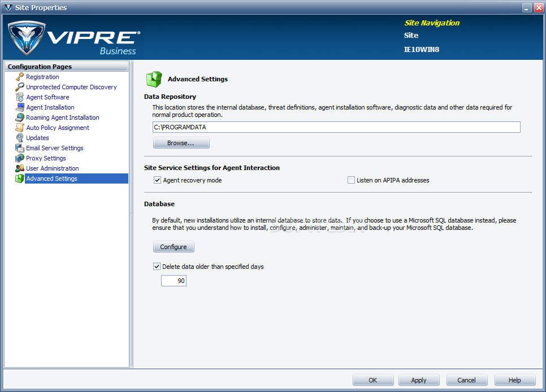The height and width of the screenshot is (392, 546).
Task: Click the Apply button
Action: point(419,380)
